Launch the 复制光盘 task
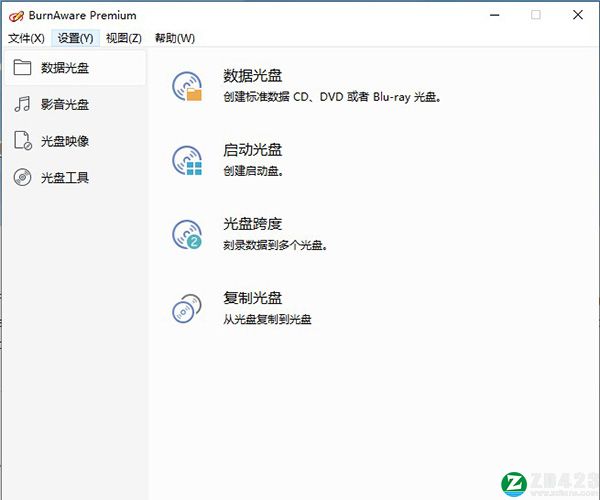The image size is (600, 500). tap(253, 298)
